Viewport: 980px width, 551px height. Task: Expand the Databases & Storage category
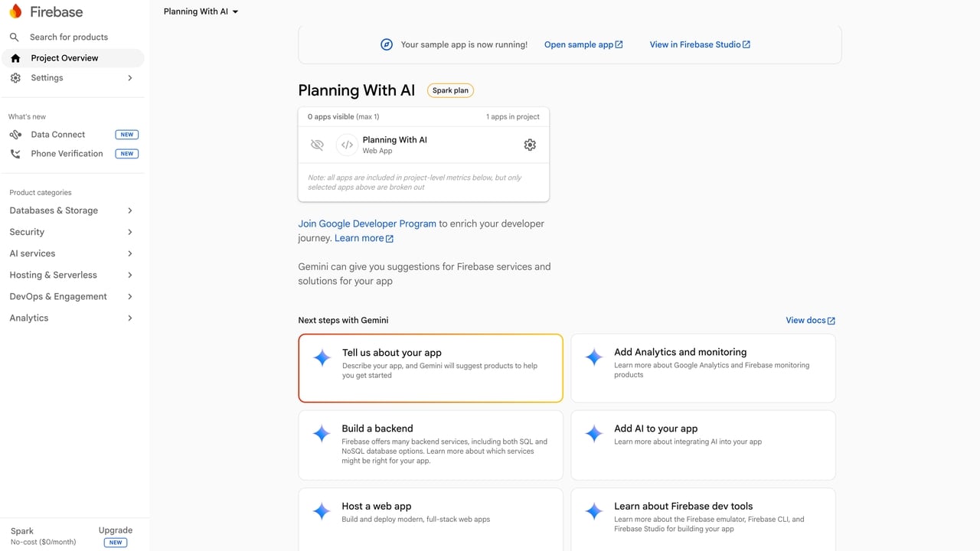[71, 210]
